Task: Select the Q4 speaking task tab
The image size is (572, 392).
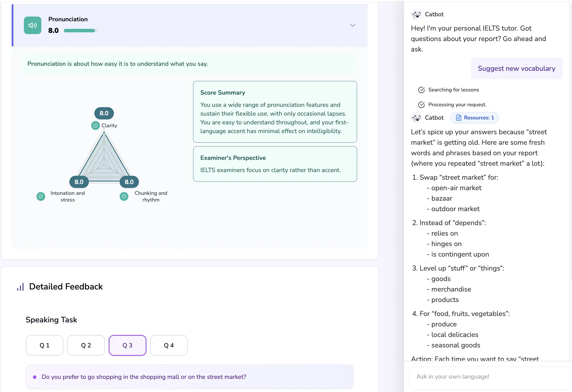Action: tap(169, 345)
